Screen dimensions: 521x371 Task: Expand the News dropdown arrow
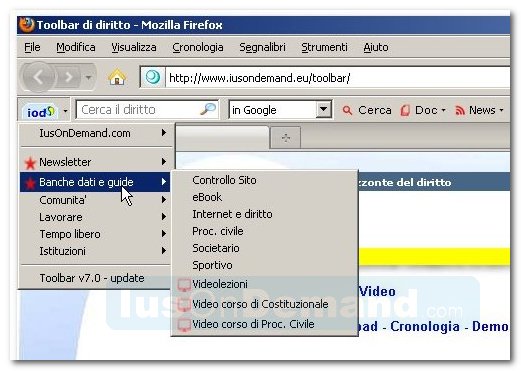point(501,110)
